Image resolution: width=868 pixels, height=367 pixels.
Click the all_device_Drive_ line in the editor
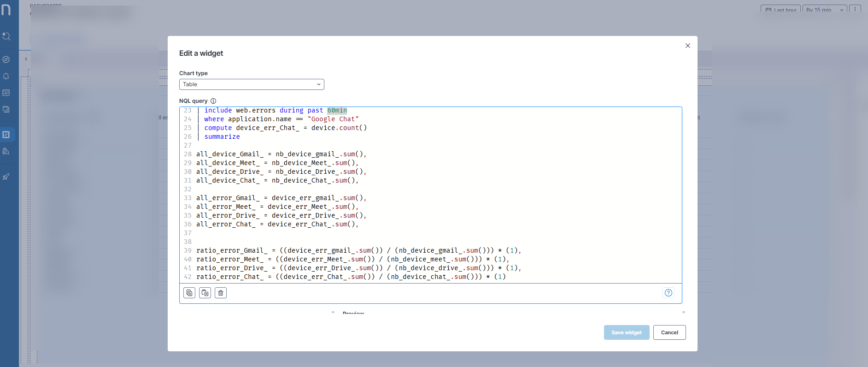point(281,172)
